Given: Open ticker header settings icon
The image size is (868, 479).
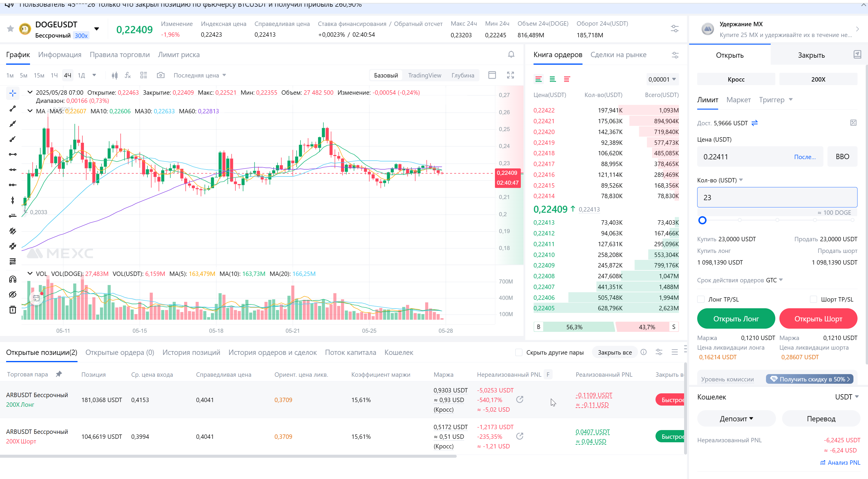Looking at the screenshot, I should (674, 29).
